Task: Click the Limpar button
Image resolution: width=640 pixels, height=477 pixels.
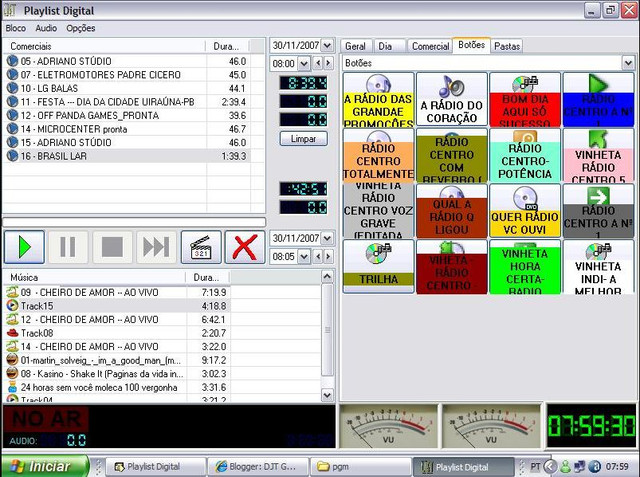Action: pyautogui.click(x=303, y=139)
